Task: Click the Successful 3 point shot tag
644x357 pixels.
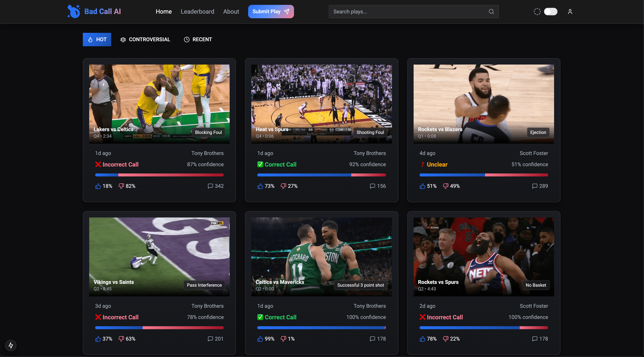Action: pos(360,285)
